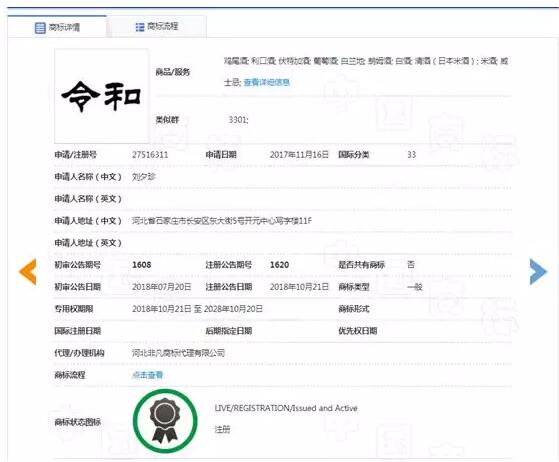Click the 点击查看 trademark flow link
The height and width of the screenshot is (462, 559).
click(x=148, y=375)
